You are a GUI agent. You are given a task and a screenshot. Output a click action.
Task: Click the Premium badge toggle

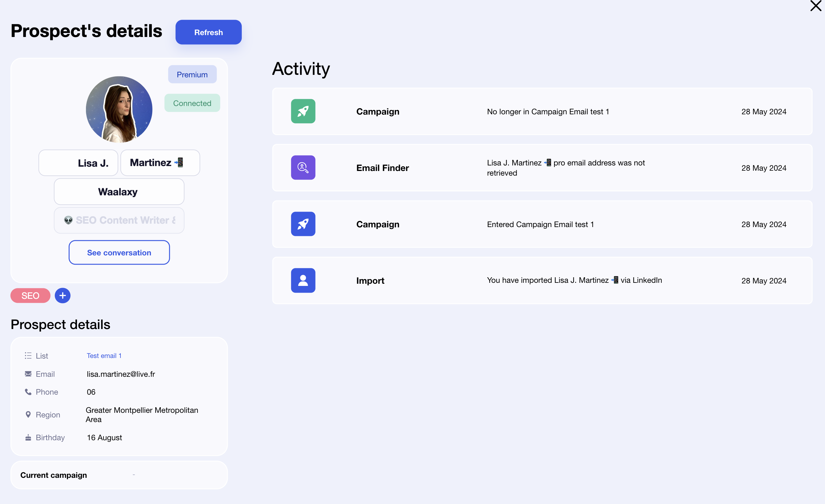tap(192, 74)
